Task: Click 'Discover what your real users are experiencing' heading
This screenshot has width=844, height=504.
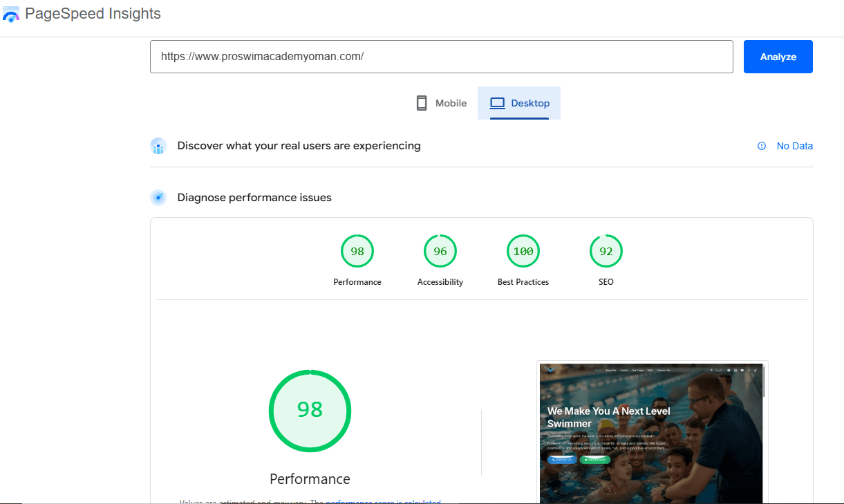Action: 299,146
